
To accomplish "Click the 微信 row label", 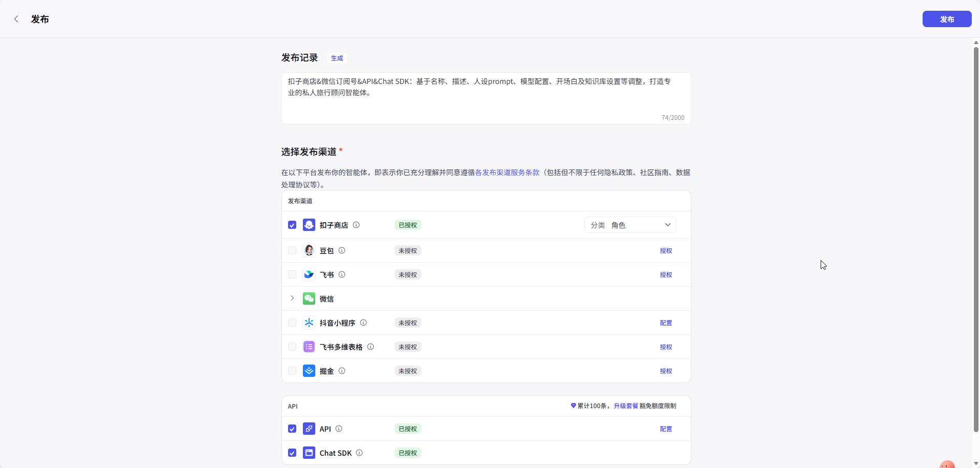I will (326, 299).
